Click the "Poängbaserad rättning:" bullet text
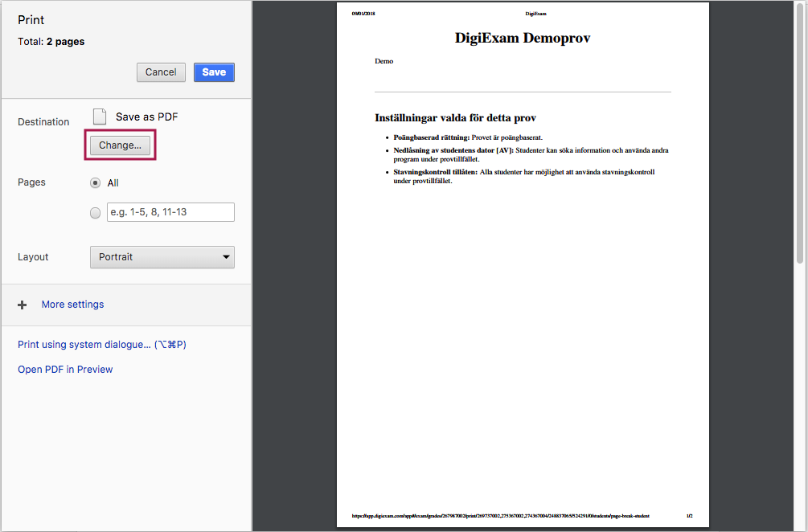808x532 pixels. click(x=432, y=137)
